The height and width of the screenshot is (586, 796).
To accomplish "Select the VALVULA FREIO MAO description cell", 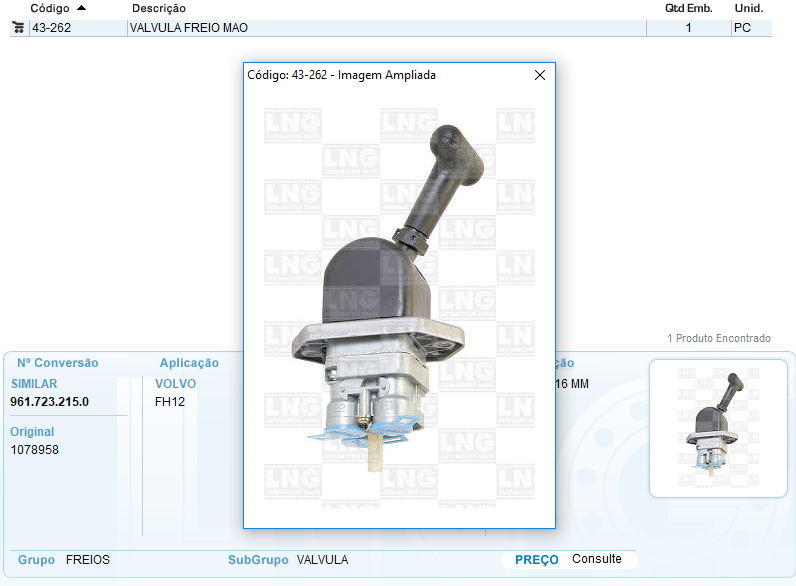I will (x=189, y=28).
